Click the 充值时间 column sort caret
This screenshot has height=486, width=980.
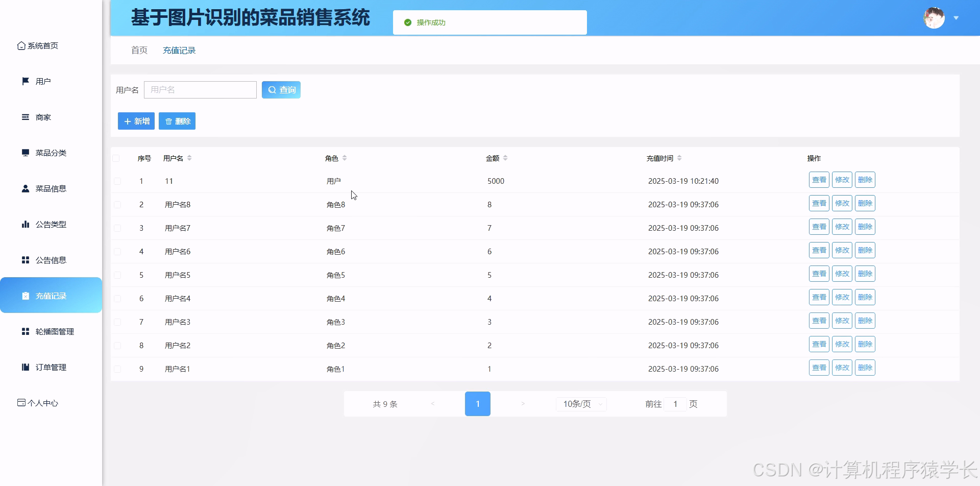[680, 158]
